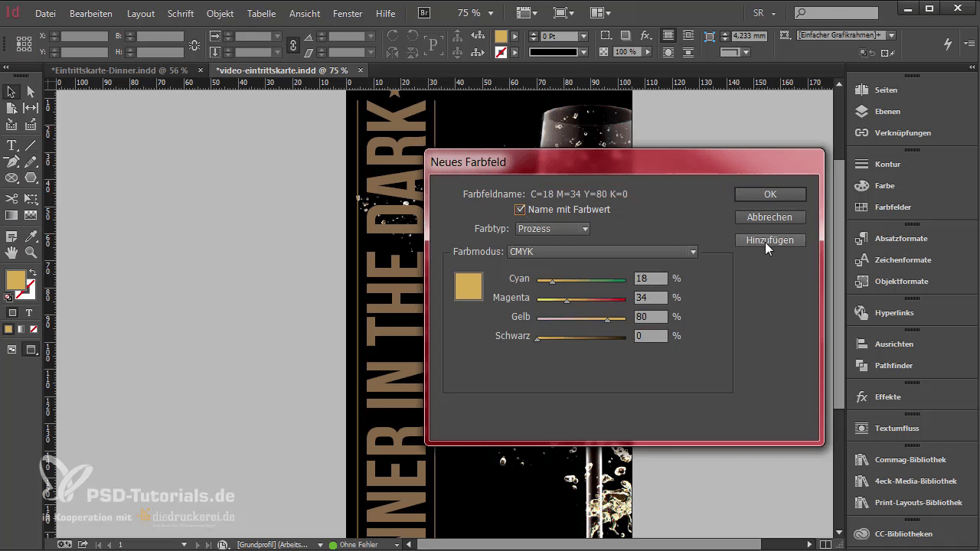Screen dimensions: 980x551
Task: Select the Gradient Swatch tool
Action: point(11,216)
